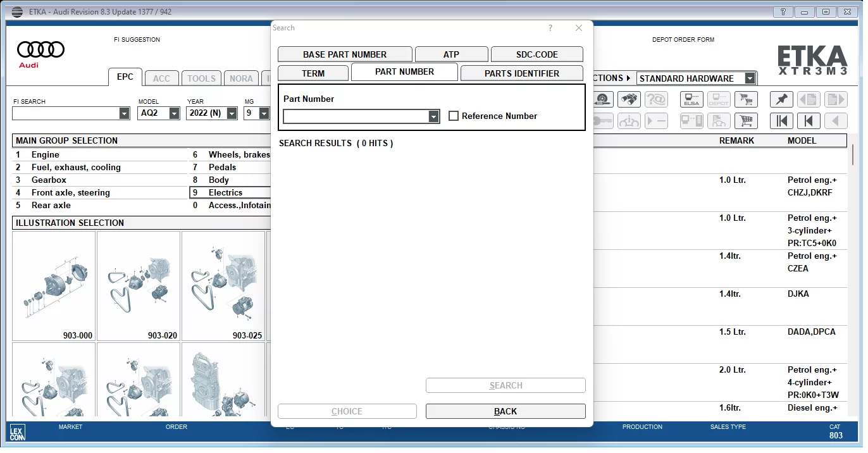Open the single shopping cart icon
Viewport: 868px width, 453px height.
[747, 121]
